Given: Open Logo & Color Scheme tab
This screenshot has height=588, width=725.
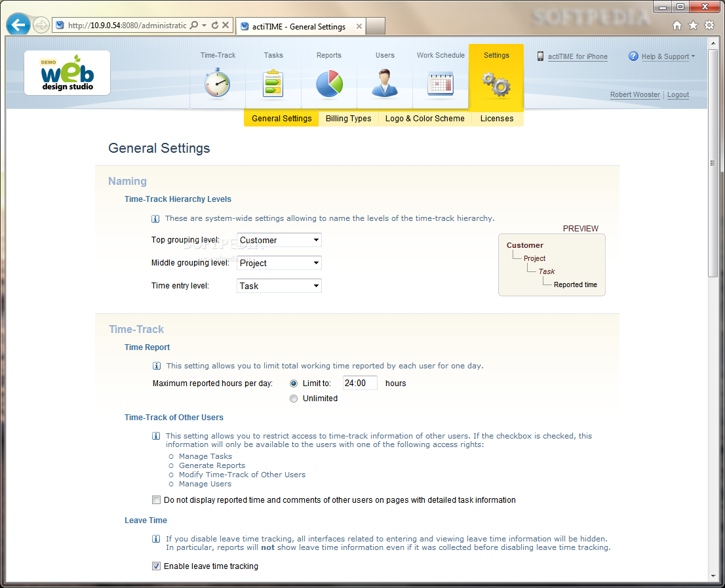Looking at the screenshot, I should pyautogui.click(x=425, y=119).
